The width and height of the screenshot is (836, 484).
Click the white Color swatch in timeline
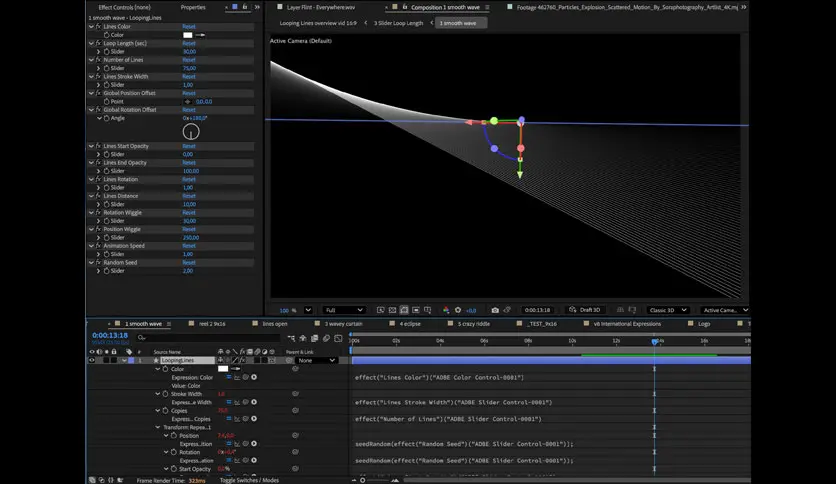point(223,369)
